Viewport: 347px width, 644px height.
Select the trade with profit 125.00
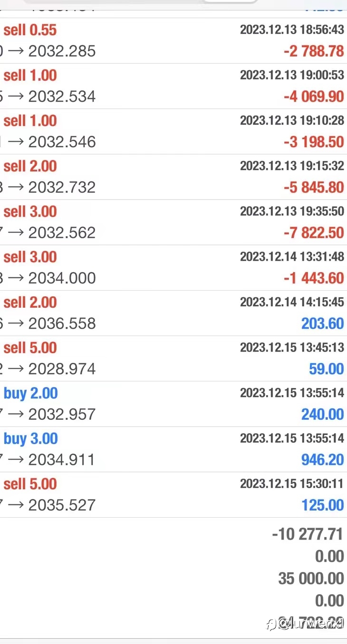(173, 495)
